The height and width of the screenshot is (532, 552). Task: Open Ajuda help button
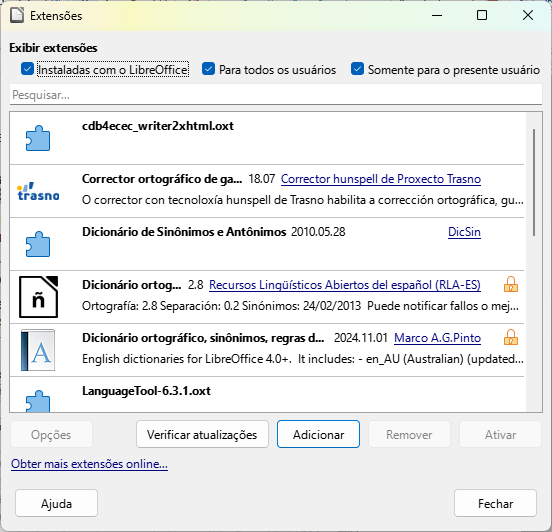point(56,503)
